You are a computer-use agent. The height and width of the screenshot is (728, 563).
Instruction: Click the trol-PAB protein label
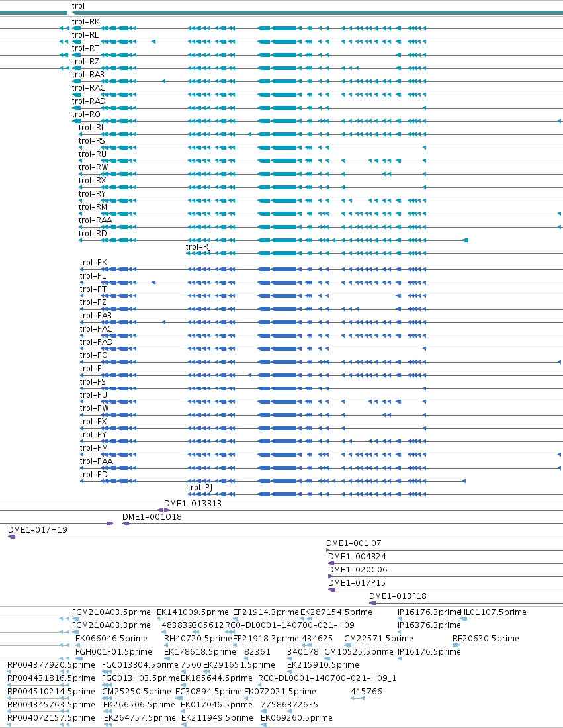pos(96,315)
